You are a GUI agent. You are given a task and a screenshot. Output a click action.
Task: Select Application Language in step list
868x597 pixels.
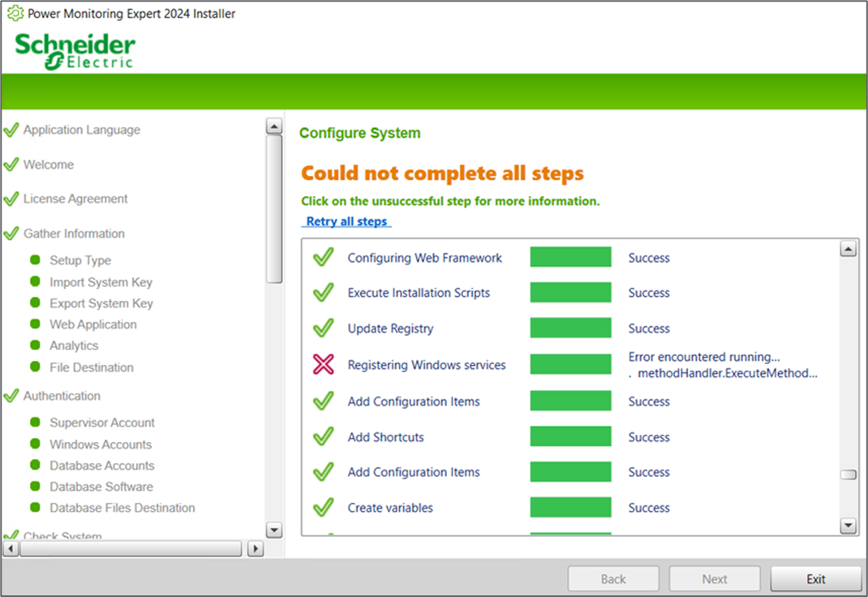(81, 130)
